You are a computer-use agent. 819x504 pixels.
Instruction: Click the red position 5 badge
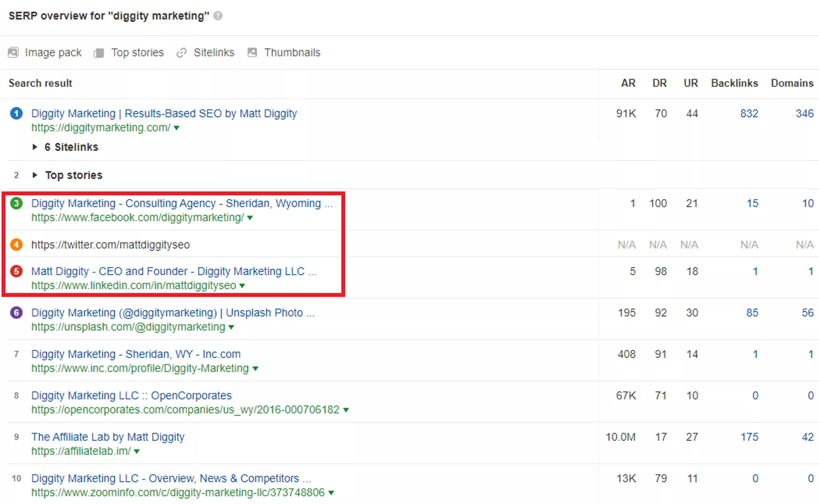tap(16, 271)
